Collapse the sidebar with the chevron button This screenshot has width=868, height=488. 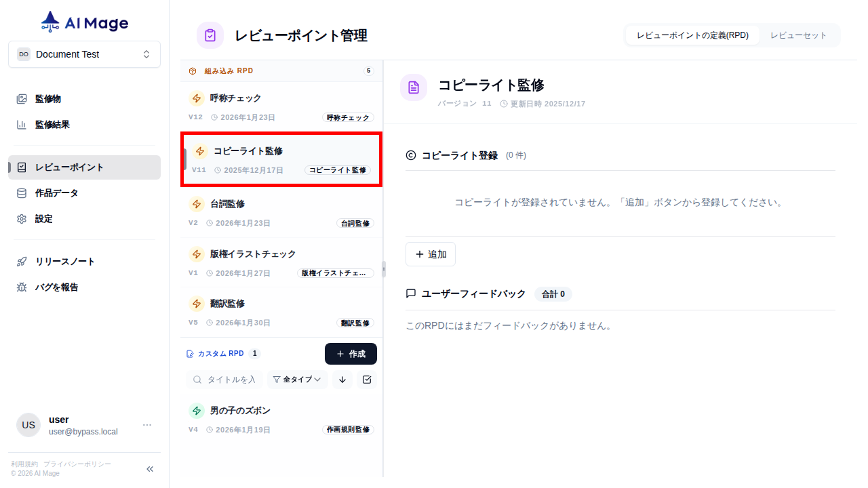[x=149, y=468]
